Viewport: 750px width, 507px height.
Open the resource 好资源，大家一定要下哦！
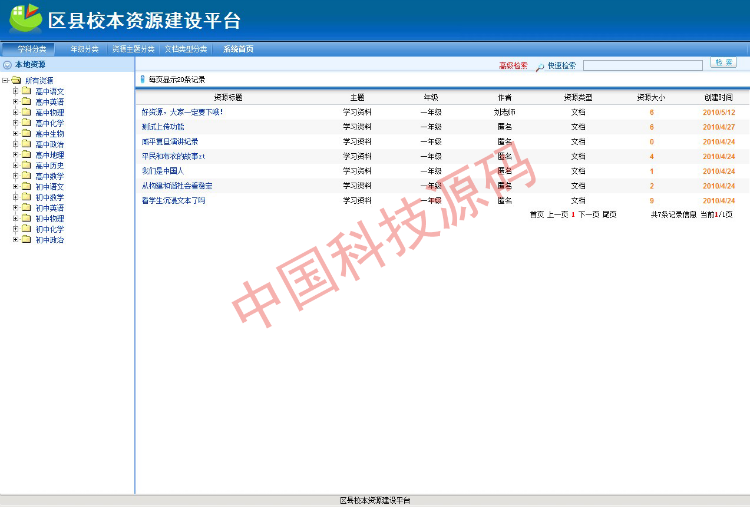182,112
